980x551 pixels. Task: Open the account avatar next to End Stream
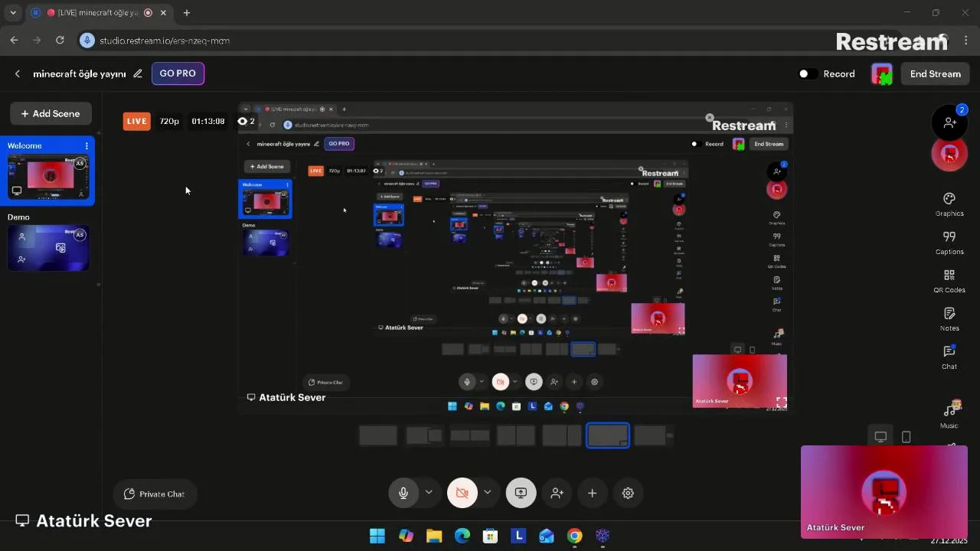tap(882, 73)
